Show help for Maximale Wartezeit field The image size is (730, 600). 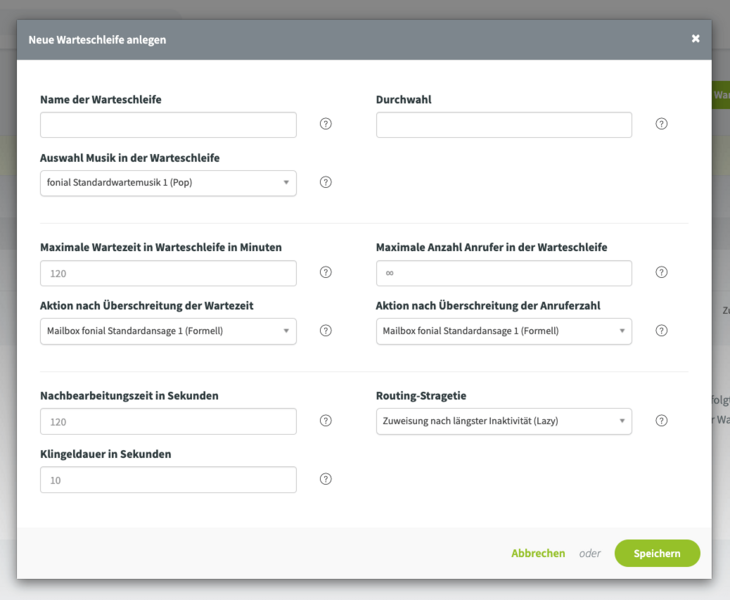[325, 272]
